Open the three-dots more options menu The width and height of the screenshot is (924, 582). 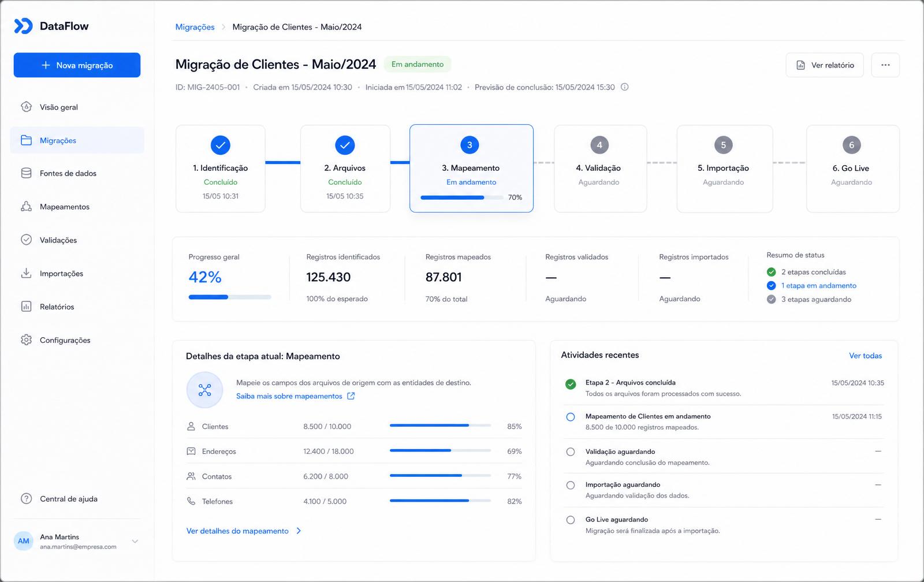click(885, 65)
